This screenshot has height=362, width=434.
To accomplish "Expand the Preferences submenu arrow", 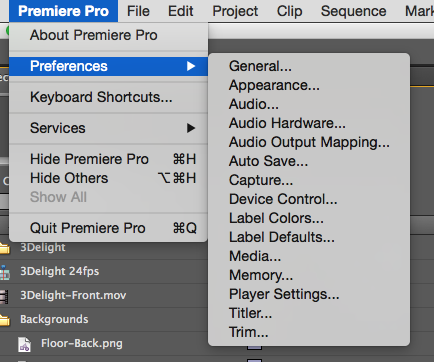I will [x=191, y=66].
